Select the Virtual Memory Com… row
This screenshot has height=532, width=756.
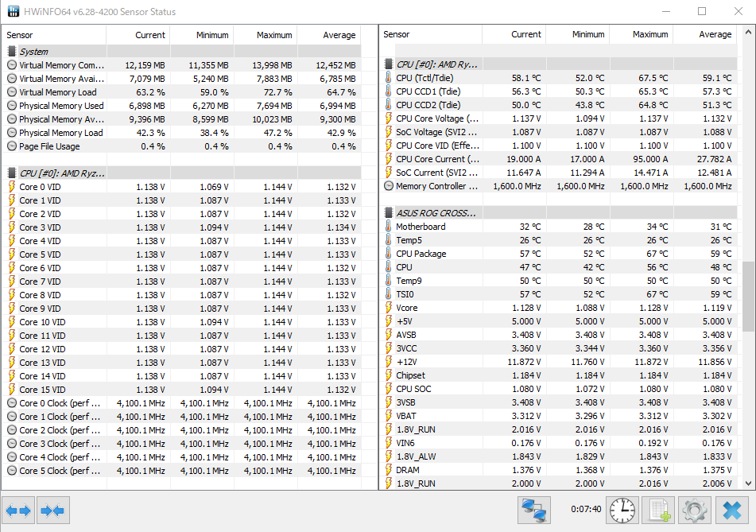(183, 65)
